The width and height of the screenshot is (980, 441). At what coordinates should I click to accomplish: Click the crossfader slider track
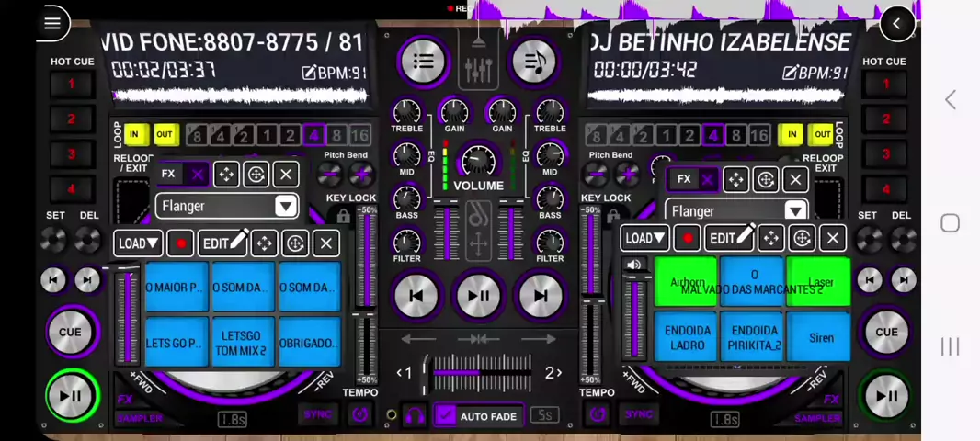coord(478,372)
